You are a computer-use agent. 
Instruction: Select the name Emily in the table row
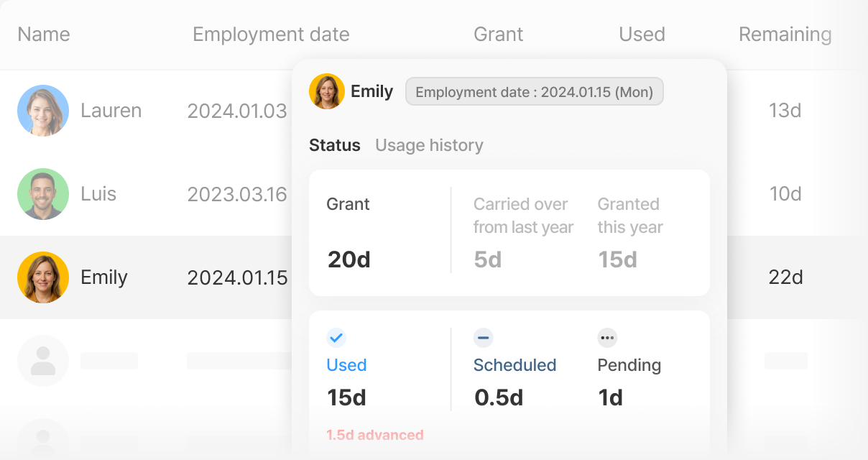[x=104, y=277]
